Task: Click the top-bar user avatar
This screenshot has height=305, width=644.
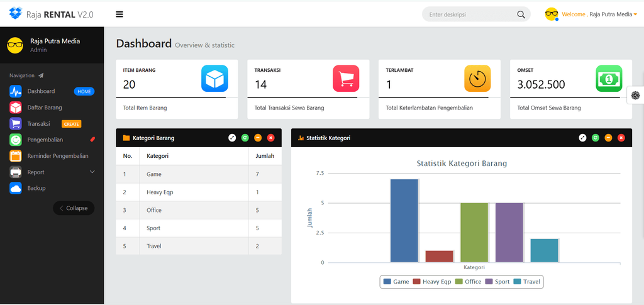Action: pyautogui.click(x=552, y=14)
